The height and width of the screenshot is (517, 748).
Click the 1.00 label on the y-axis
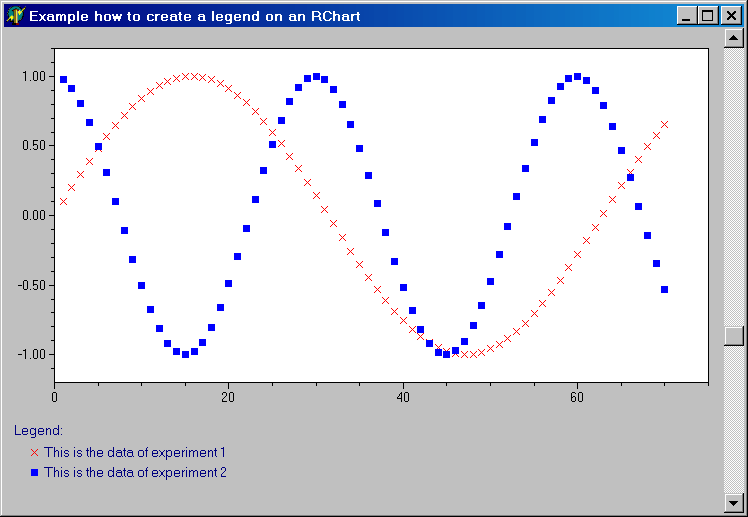pyautogui.click(x=33, y=77)
